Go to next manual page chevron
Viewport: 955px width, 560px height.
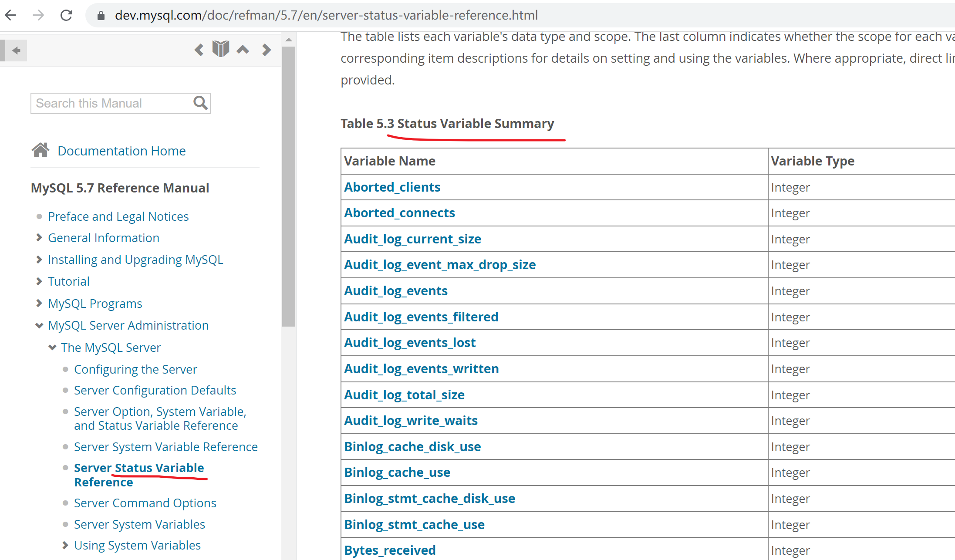(267, 50)
